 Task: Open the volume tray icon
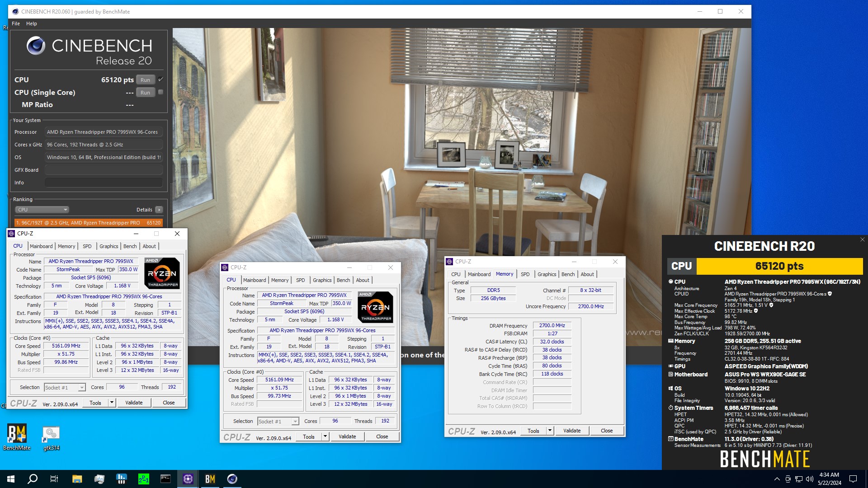click(809, 479)
